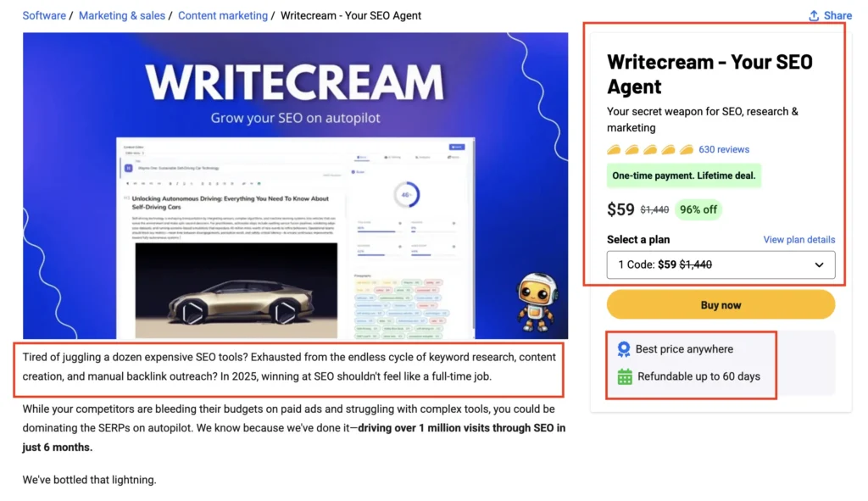Click the fifth taco rating icon

[x=687, y=149]
